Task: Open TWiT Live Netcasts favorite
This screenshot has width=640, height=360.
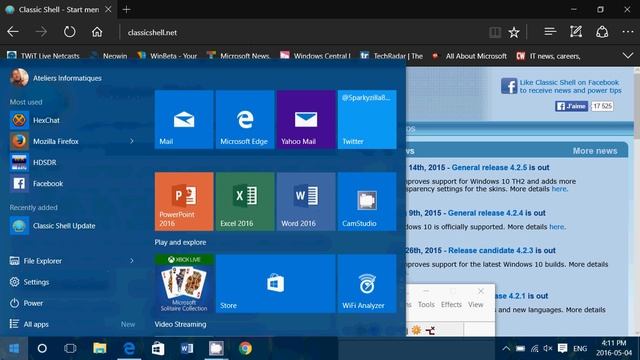Action: 43,56
